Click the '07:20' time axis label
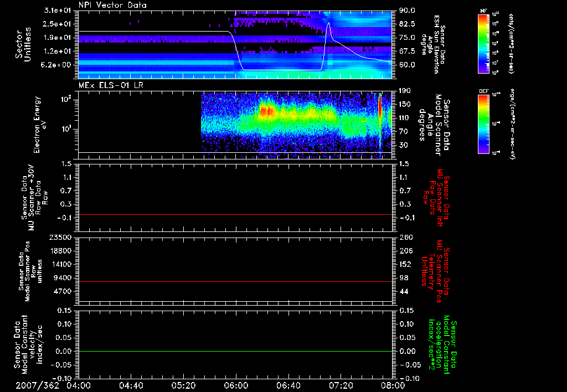Screen dimensions: 567x392 341,385
